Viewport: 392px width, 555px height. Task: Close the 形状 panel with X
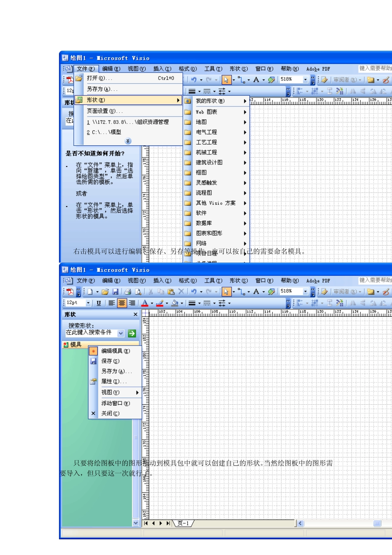pos(135,315)
